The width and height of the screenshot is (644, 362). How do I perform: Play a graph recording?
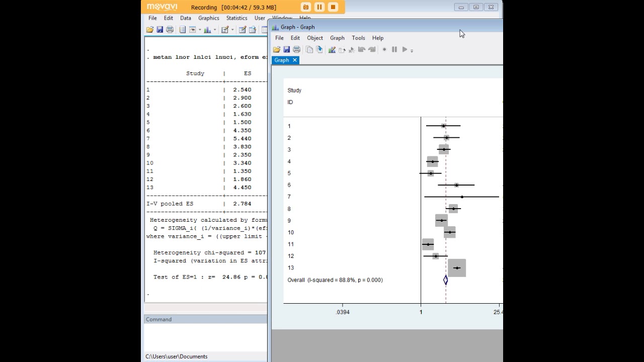tap(405, 49)
